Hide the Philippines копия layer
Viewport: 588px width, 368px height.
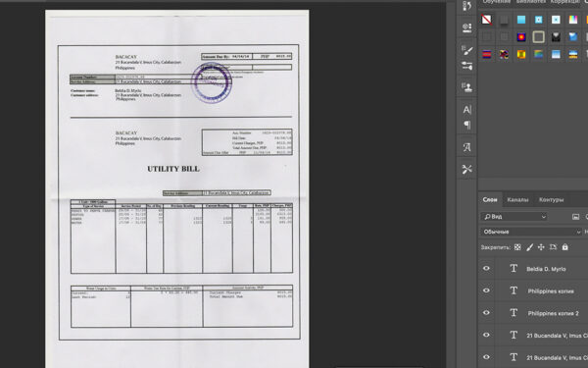coord(486,290)
